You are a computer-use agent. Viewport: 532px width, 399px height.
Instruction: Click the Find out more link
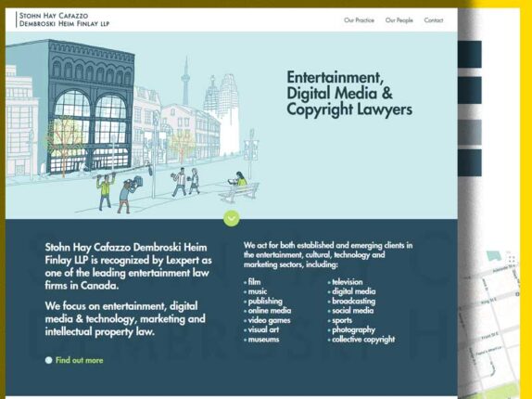[80, 360]
